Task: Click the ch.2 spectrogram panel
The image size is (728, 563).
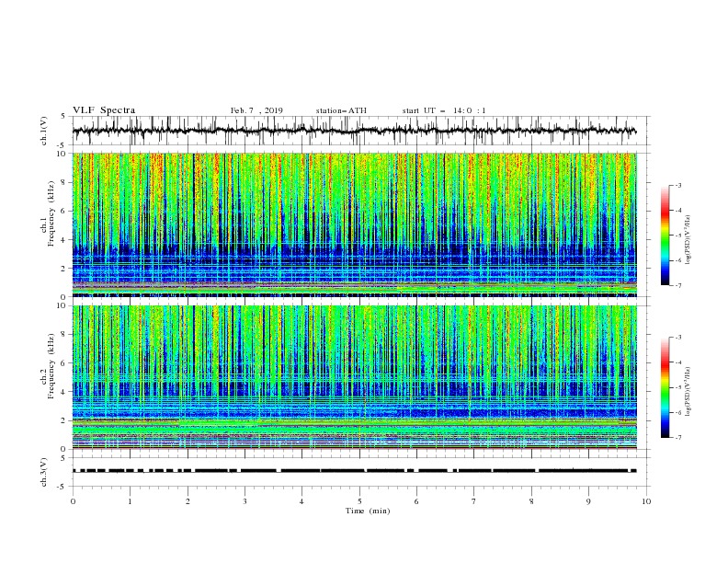Action: [x=355, y=377]
